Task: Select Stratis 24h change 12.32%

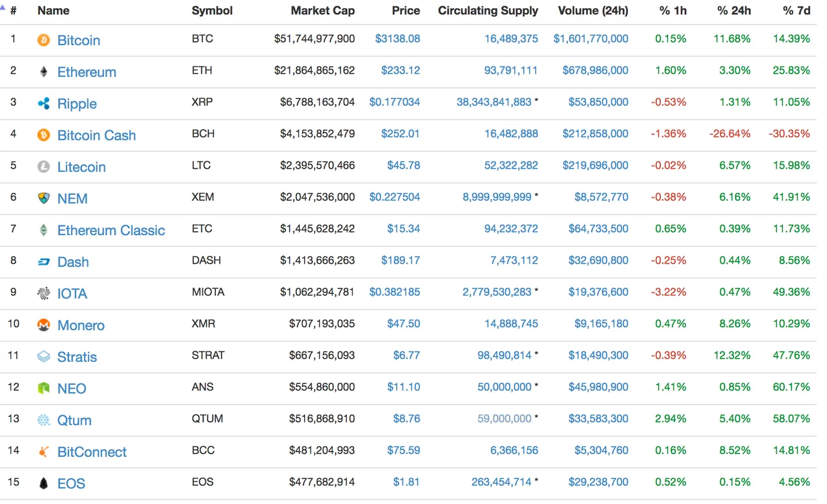Action: pyautogui.click(x=732, y=355)
